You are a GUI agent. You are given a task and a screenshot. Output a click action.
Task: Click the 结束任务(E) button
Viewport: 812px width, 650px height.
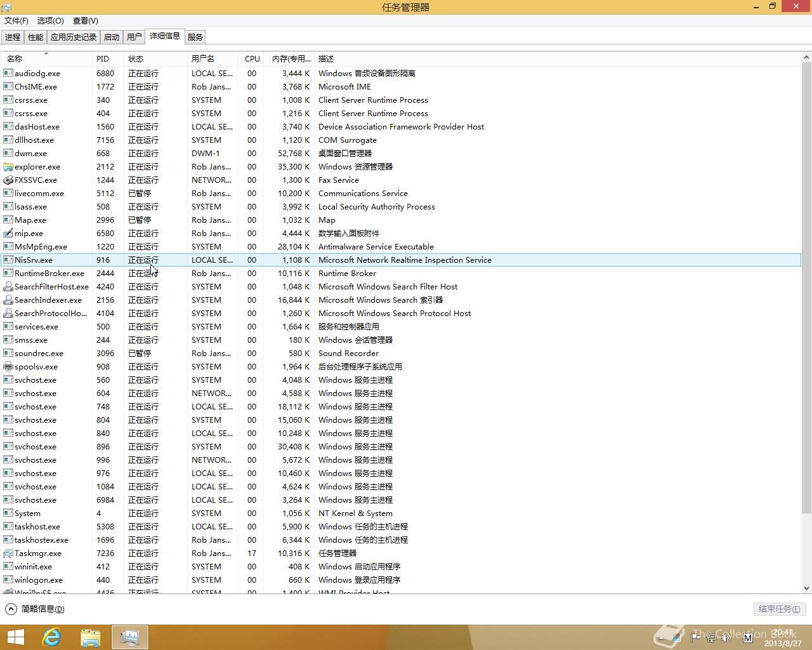pyautogui.click(x=779, y=609)
